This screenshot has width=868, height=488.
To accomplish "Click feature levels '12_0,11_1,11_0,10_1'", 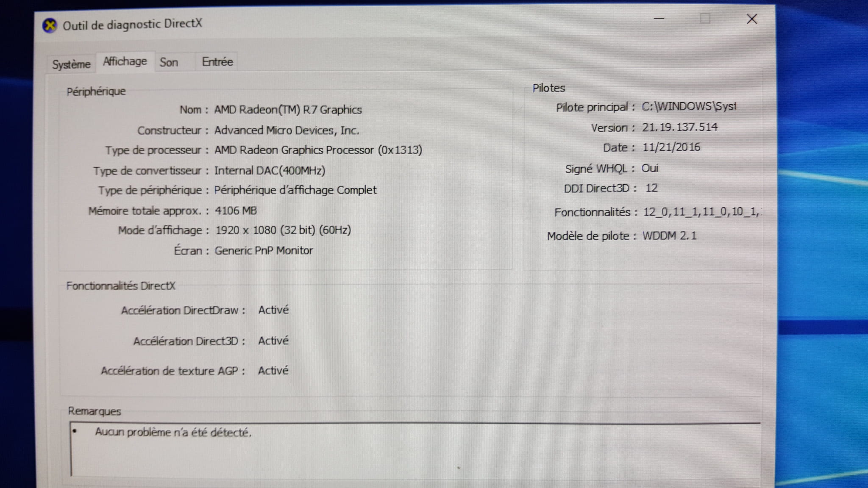I will point(702,212).
